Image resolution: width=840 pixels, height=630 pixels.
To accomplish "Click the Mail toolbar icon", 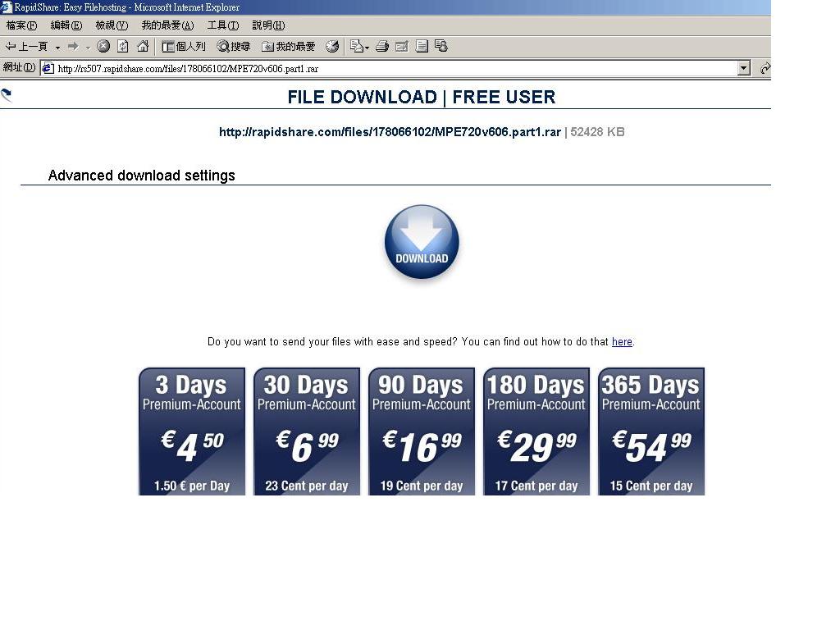I will click(x=356, y=47).
